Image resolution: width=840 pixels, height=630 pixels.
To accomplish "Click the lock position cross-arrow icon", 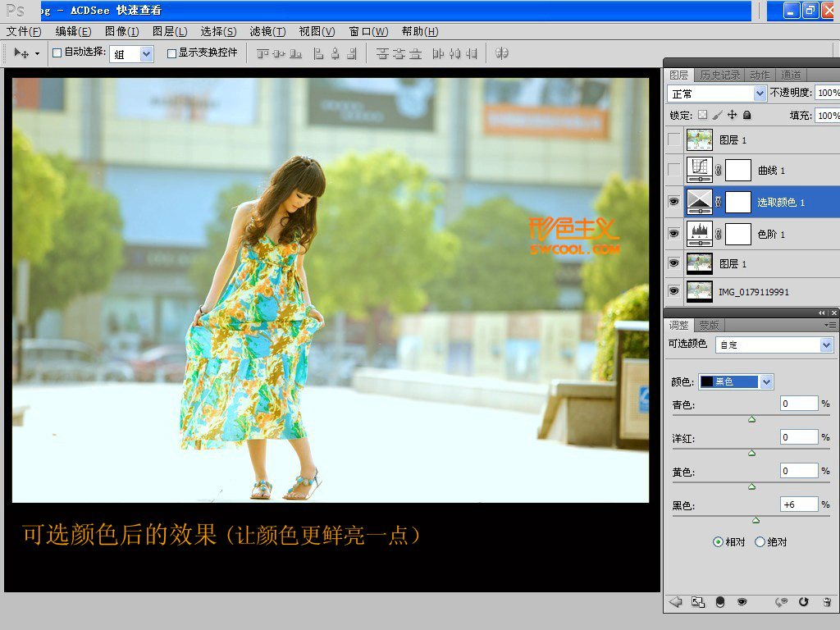I will pyautogui.click(x=733, y=116).
